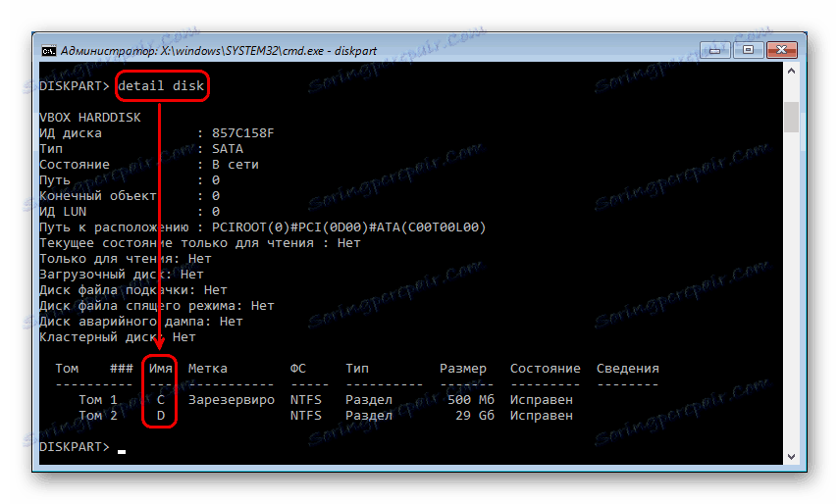Viewport: 839px width, 504px height.
Task: Click the 'detail disk' command text
Action: tap(161, 85)
